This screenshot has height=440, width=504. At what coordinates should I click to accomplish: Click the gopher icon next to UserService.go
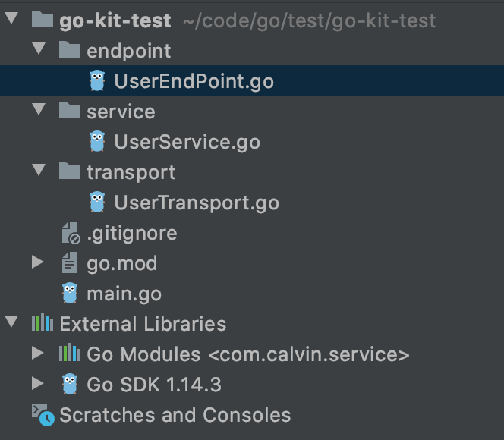click(96, 141)
